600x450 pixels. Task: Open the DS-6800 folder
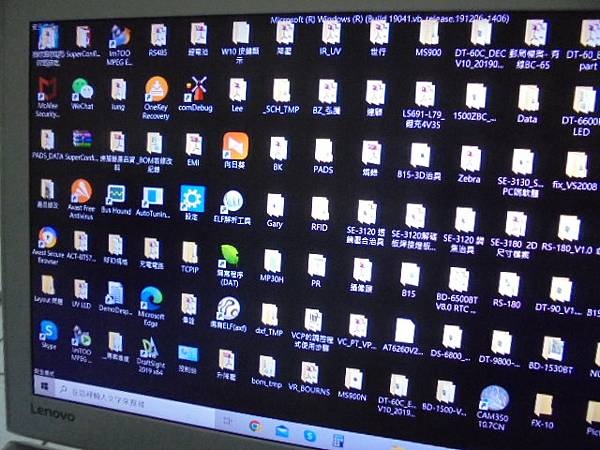(451, 342)
